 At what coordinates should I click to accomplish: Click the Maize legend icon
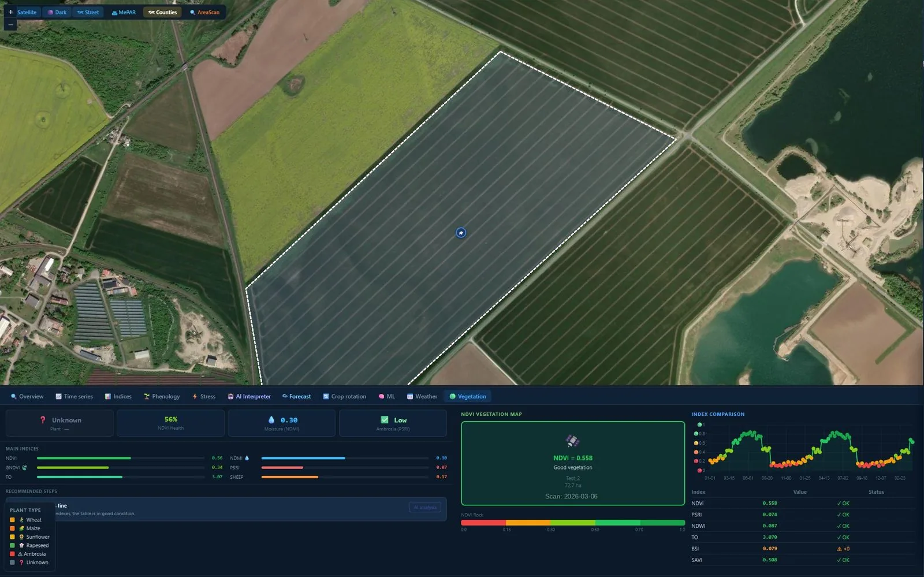click(21, 528)
